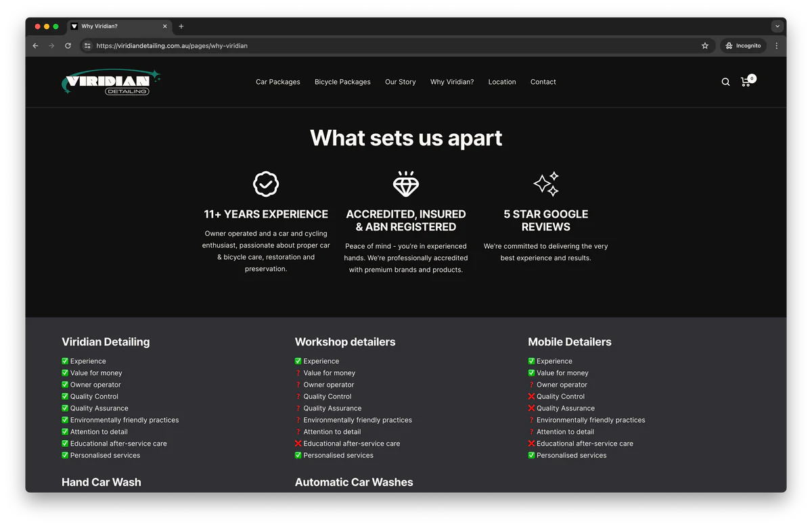812x526 pixels.
Task: Click 'Quality Control' under Viridian Detailing
Action: (x=94, y=397)
